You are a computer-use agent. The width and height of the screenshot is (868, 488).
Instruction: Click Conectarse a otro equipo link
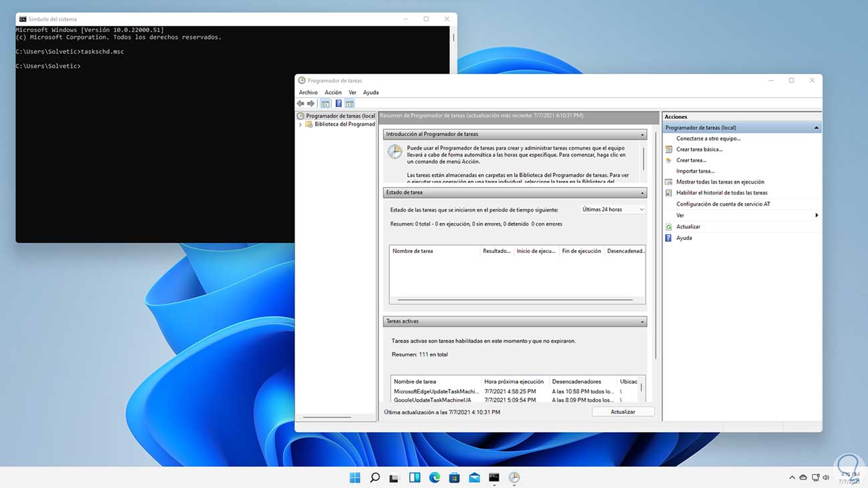tap(708, 139)
